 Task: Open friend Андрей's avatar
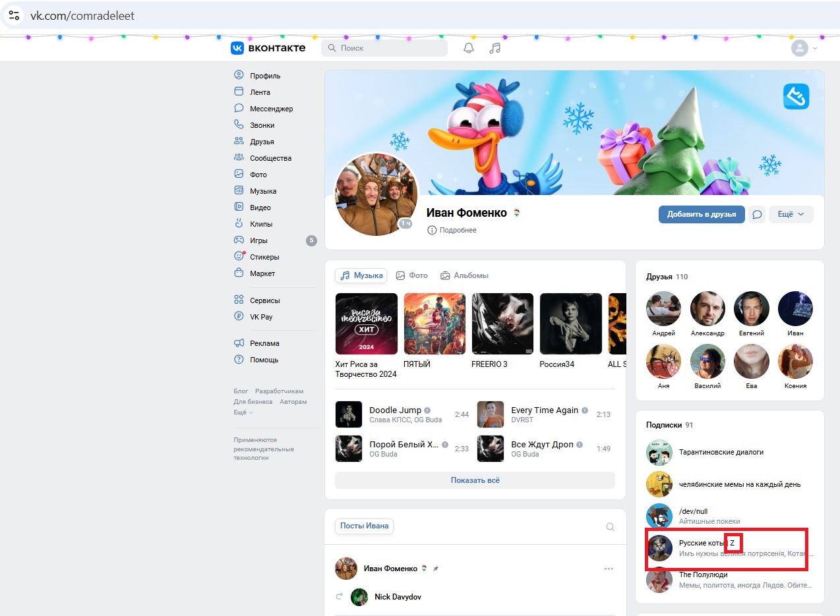[663, 309]
